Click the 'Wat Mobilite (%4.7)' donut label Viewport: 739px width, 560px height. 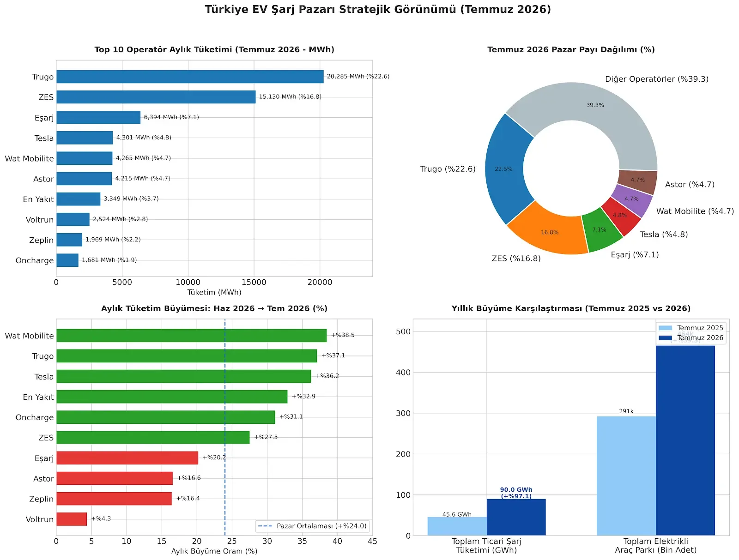point(695,211)
